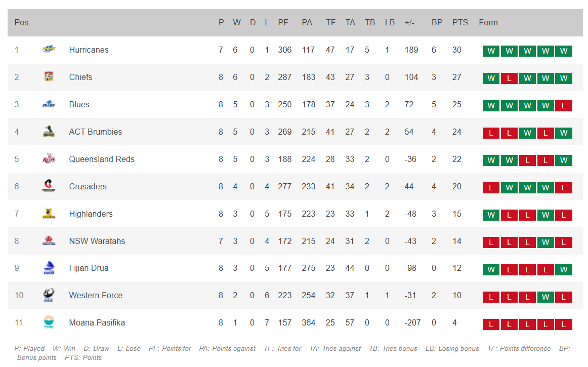Click the NSW Waratahs team logo

49,241
